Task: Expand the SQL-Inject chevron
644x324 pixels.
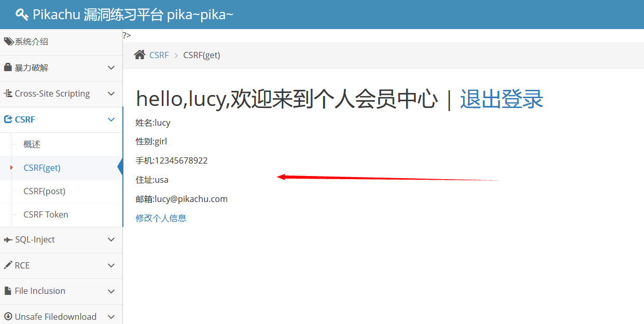Action: (111, 240)
